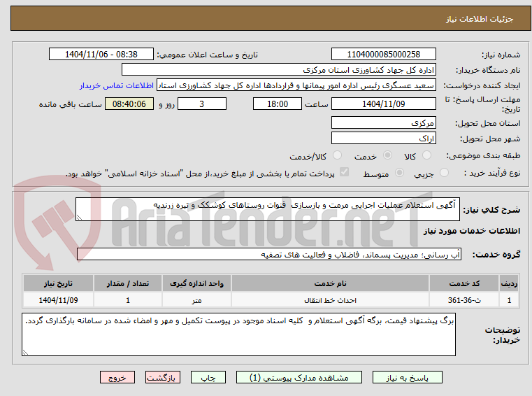This screenshot has height=396, width=532.
Task: Click the announcement date field 1404/11/06 - 08:38
Action: 101,54
